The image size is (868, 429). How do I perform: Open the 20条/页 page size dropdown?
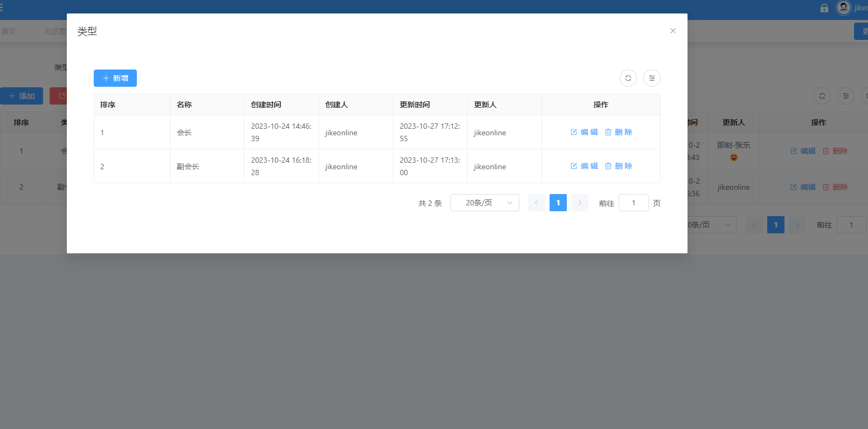coord(484,203)
